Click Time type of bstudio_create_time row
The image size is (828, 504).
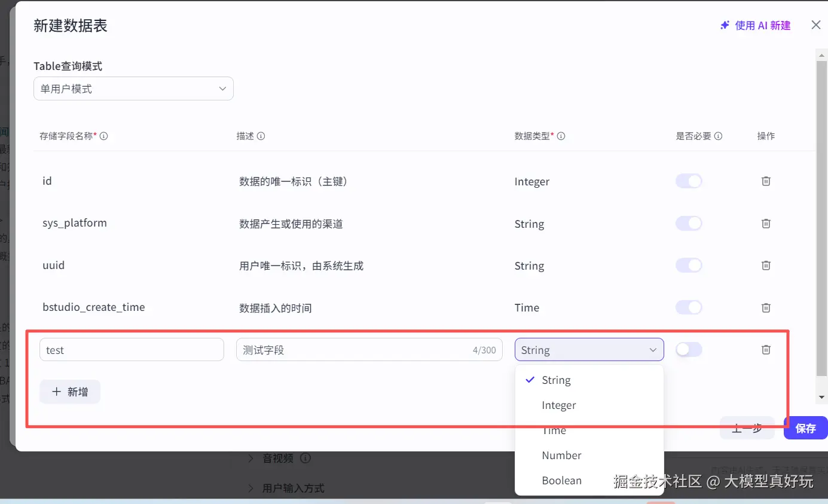527,308
